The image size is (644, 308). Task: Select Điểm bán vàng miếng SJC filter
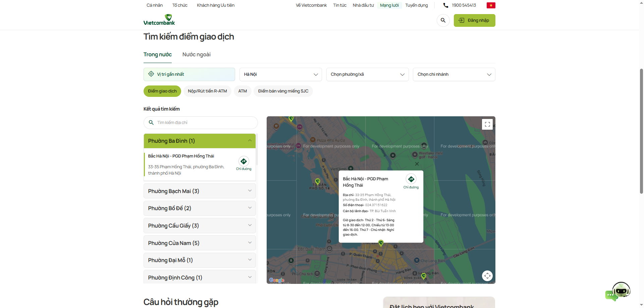283,91
